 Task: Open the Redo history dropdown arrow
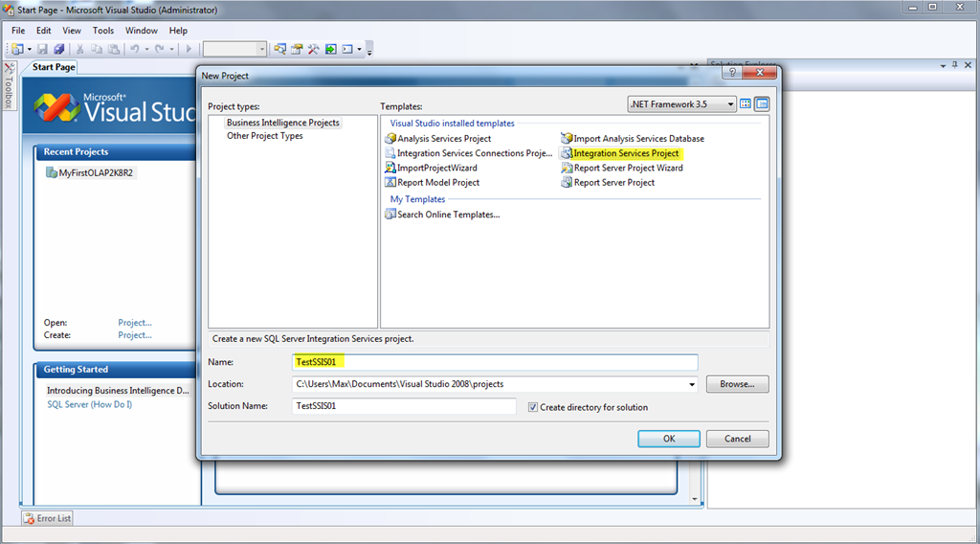coord(172,50)
